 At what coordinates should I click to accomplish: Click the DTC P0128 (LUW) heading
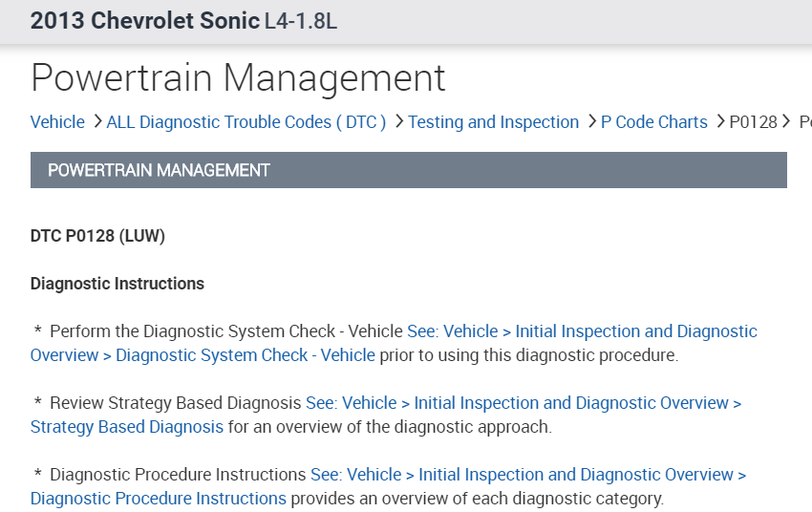(97, 236)
